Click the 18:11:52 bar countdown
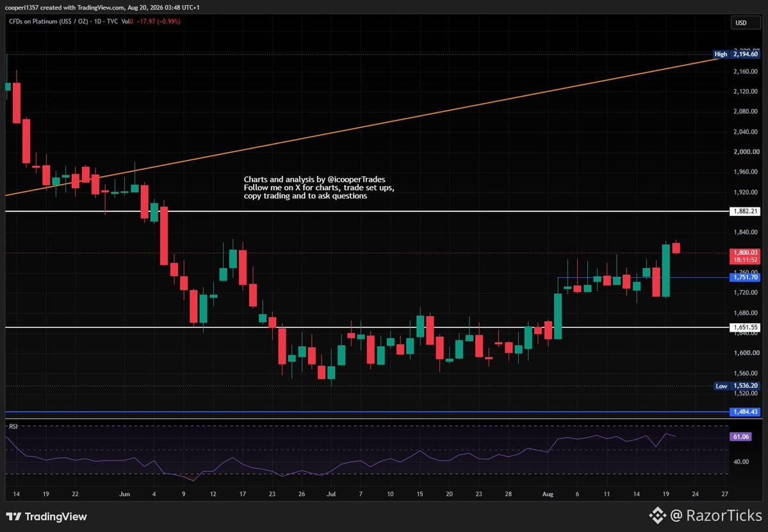 point(745,260)
